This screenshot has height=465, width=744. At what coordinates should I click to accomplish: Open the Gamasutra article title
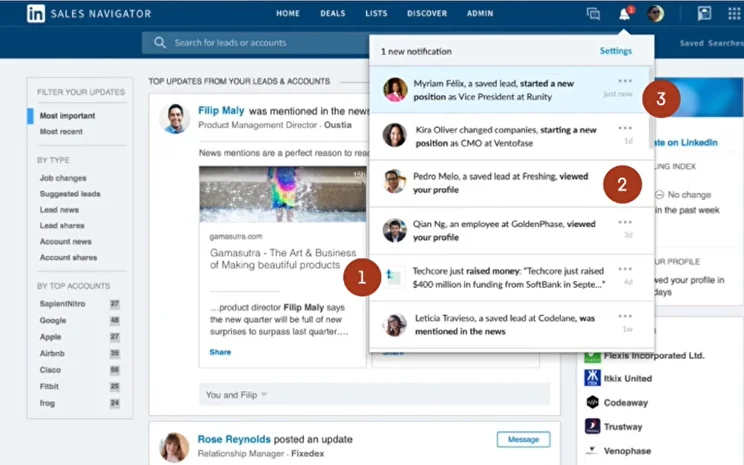pos(283,259)
